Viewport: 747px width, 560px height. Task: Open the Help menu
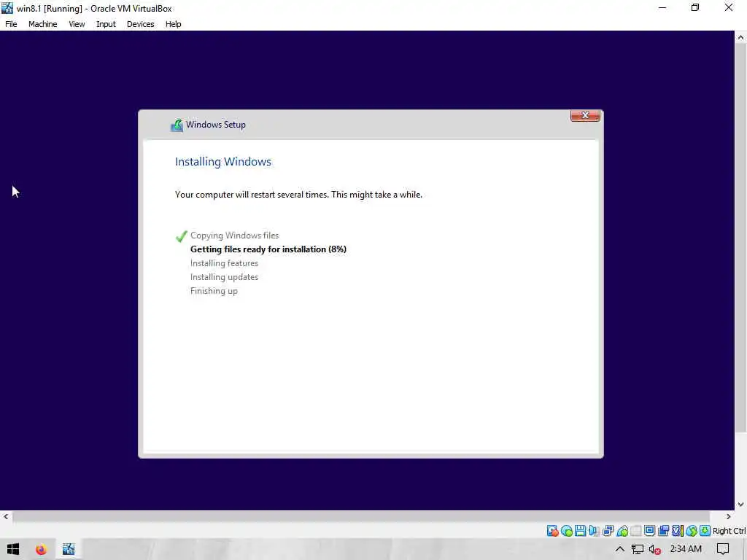pos(174,24)
